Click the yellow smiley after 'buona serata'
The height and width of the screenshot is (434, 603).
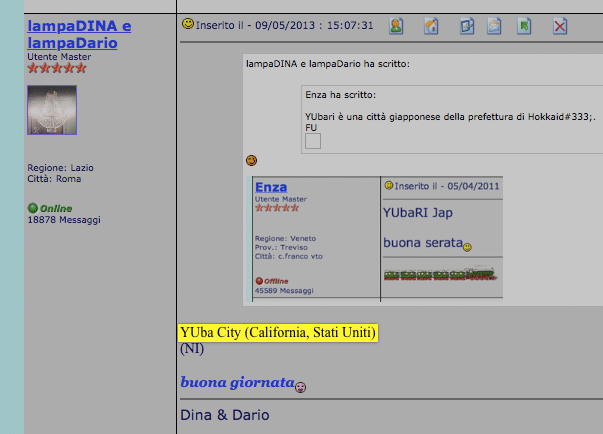(x=467, y=247)
